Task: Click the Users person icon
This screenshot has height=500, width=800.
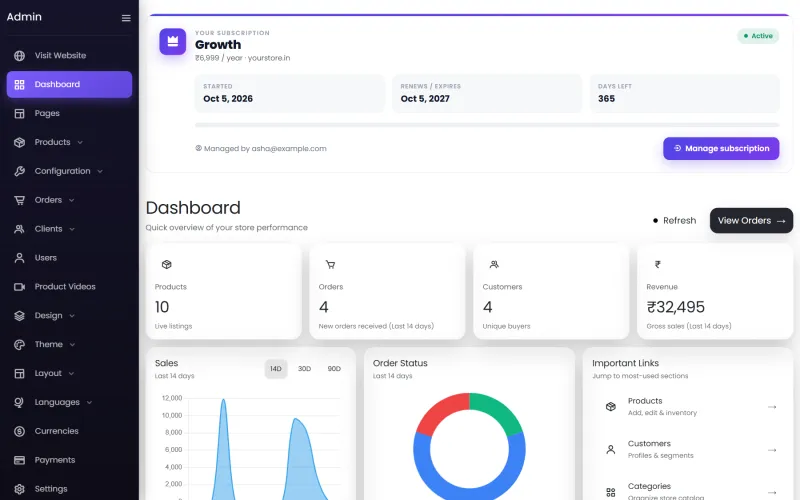Action: pyautogui.click(x=19, y=258)
